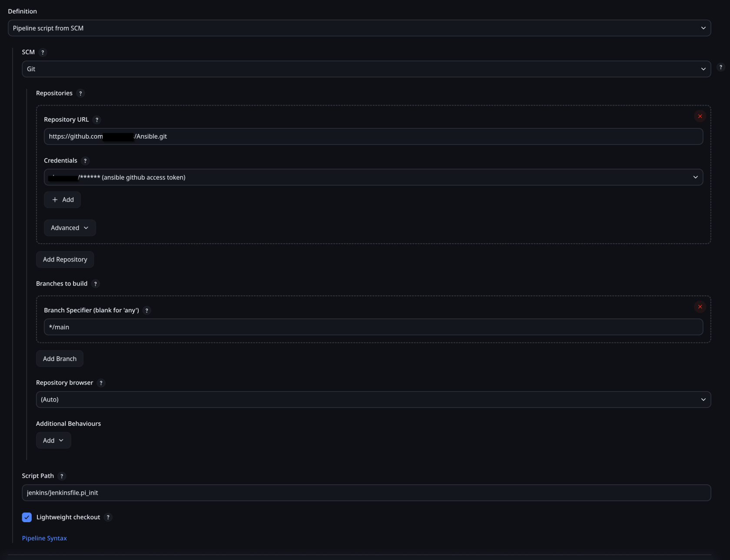Expand the Advanced repository options
The width and height of the screenshot is (730, 560).
pyautogui.click(x=70, y=228)
